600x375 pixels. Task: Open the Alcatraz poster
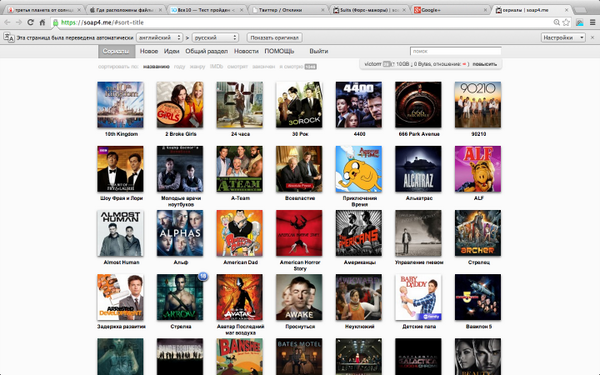pyautogui.click(x=418, y=169)
